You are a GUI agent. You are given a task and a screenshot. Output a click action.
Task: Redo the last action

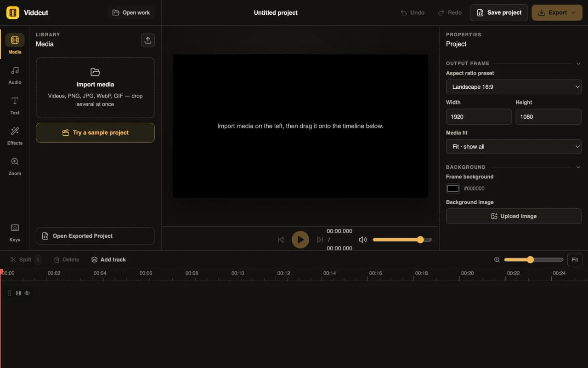pos(450,12)
